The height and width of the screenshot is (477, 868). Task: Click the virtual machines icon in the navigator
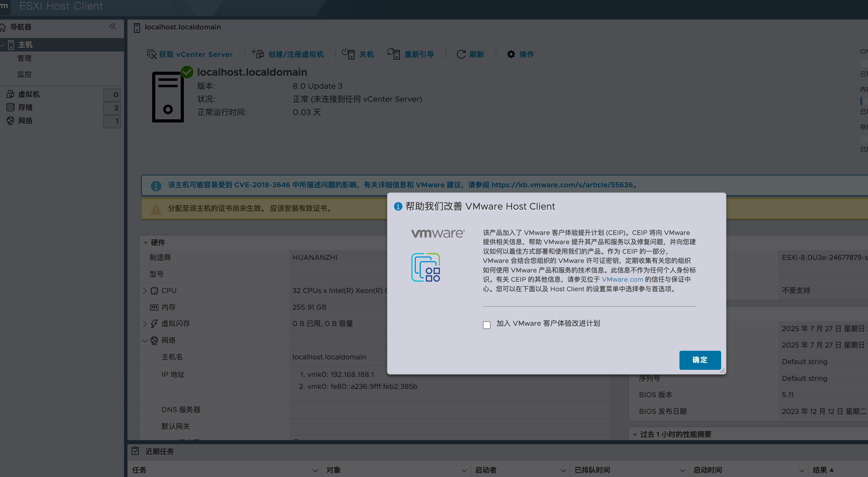point(10,94)
